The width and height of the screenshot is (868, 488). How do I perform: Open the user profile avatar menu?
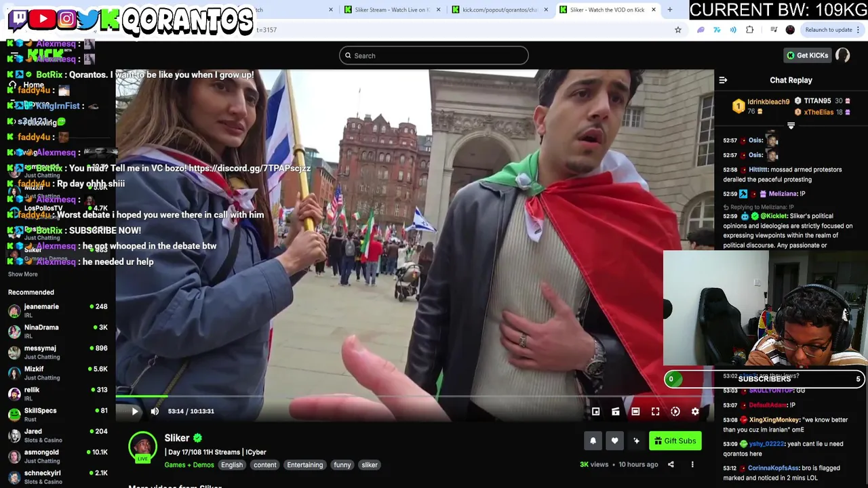[843, 56]
